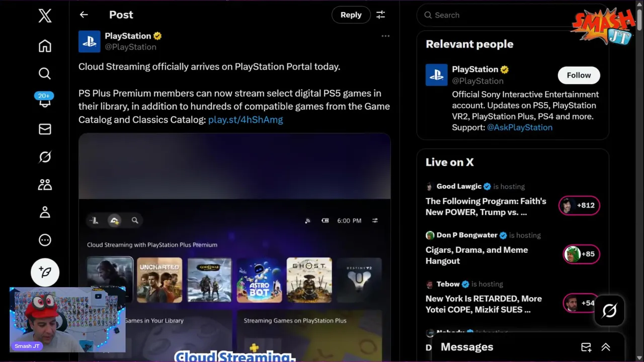The image size is (644, 362).
Task: Open three-dot menu on PlayStation post
Action: point(385,36)
